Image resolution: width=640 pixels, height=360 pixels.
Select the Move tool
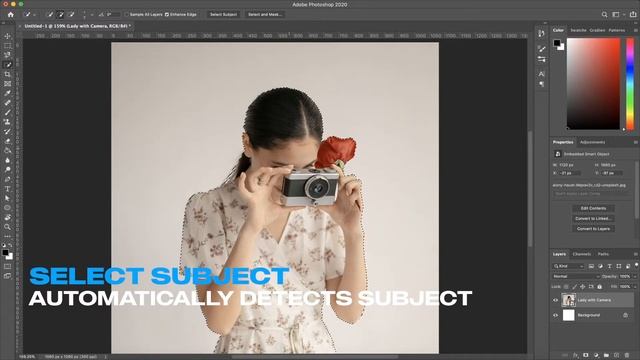(7, 36)
